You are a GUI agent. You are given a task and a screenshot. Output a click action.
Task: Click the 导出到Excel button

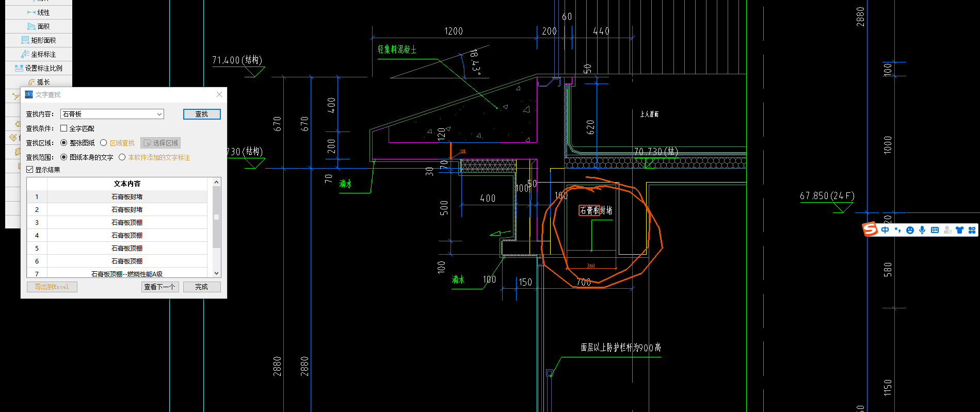coord(52,287)
